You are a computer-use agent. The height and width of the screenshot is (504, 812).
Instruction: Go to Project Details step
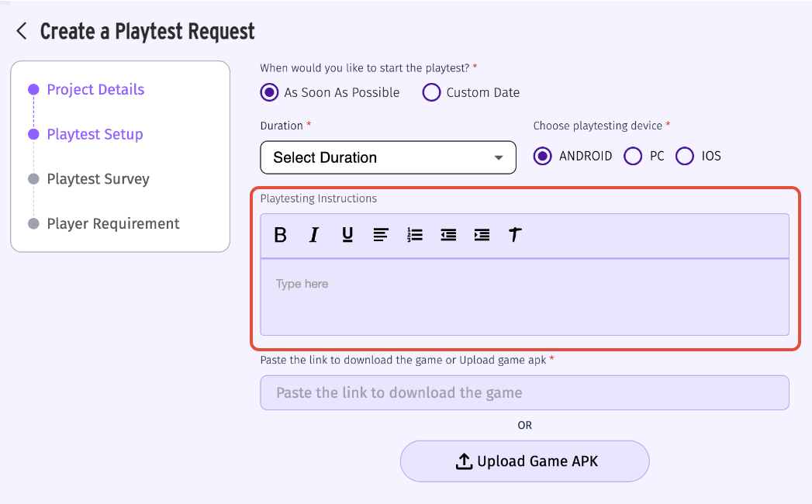click(x=95, y=90)
